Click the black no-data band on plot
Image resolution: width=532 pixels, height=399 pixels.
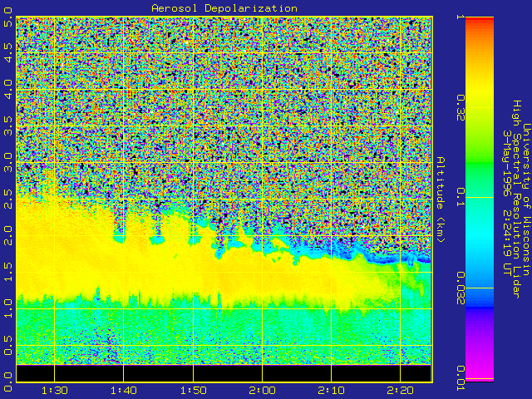(224, 373)
